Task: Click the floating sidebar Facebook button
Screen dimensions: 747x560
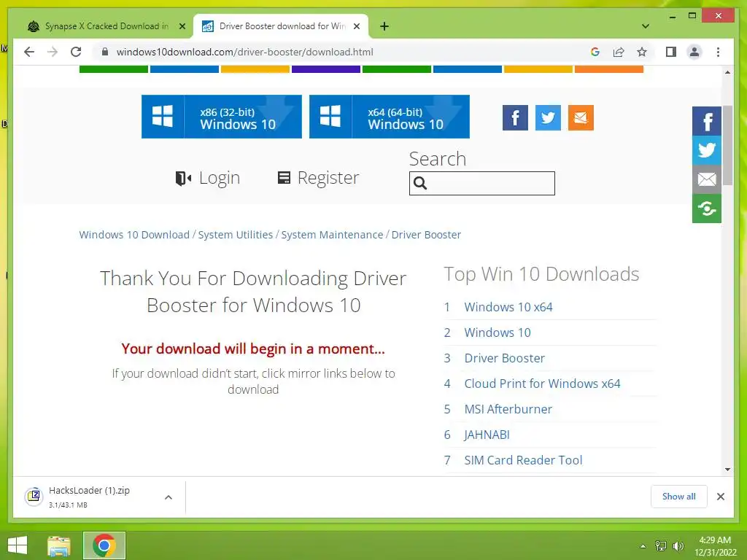Action: pos(706,121)
